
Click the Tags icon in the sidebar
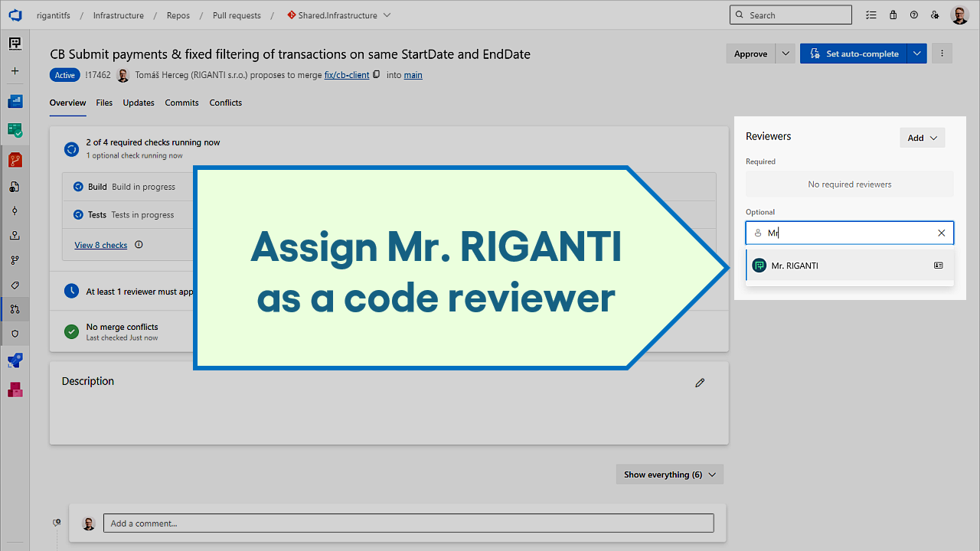(15, 285)
